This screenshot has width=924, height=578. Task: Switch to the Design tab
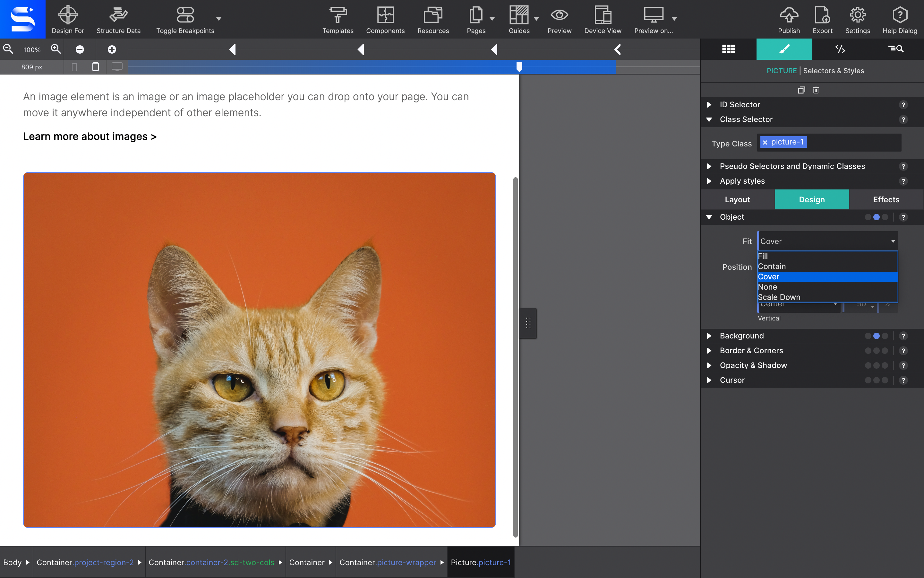(x=812, y=199)
